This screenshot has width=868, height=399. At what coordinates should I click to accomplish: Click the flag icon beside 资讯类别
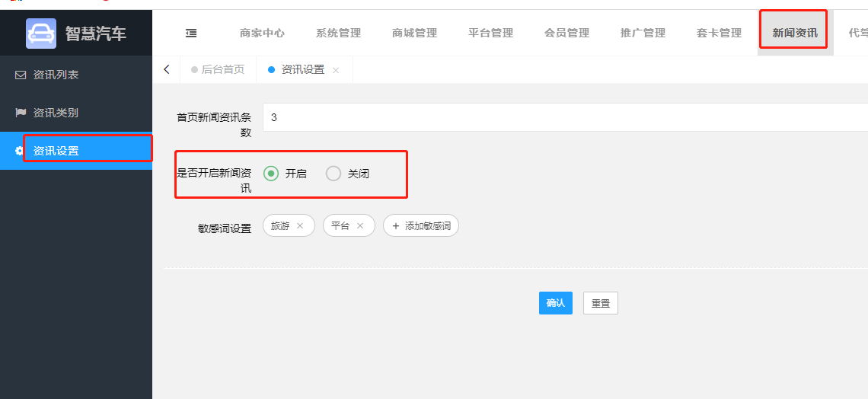(x=21, y=113)
